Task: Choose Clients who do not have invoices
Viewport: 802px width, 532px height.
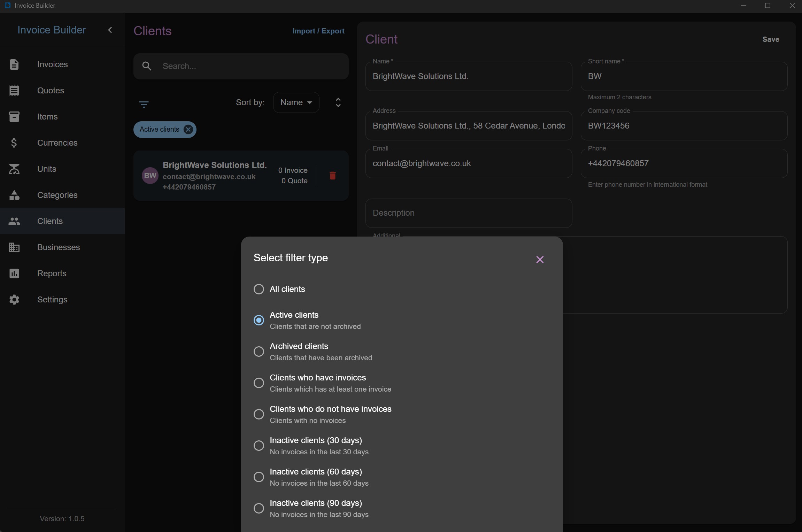Action: pyautogui.click(x=259, y=414)
